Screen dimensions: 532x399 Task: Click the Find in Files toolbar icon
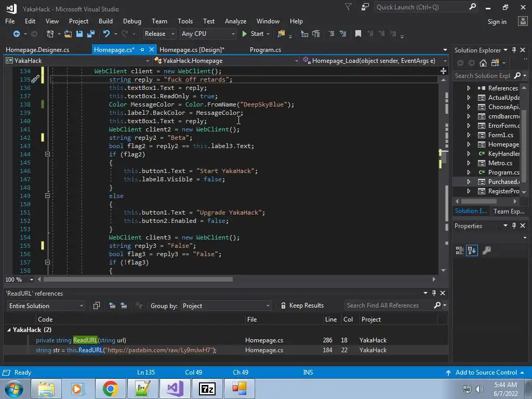(281, 34)
